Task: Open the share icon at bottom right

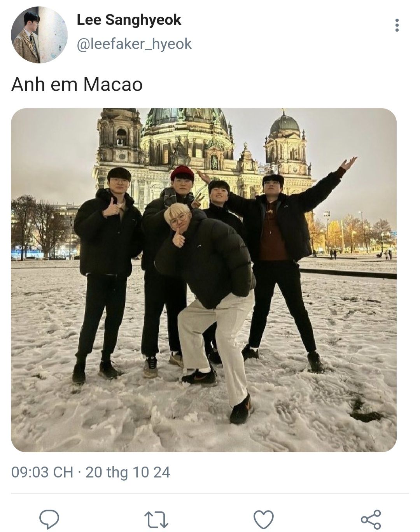Action: (x=371, y=520)
